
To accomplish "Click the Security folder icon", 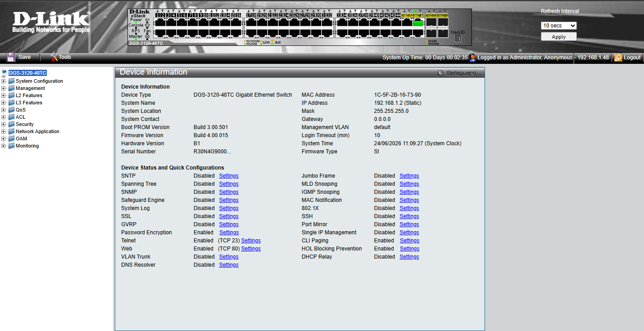I will [x=12, y=124].
